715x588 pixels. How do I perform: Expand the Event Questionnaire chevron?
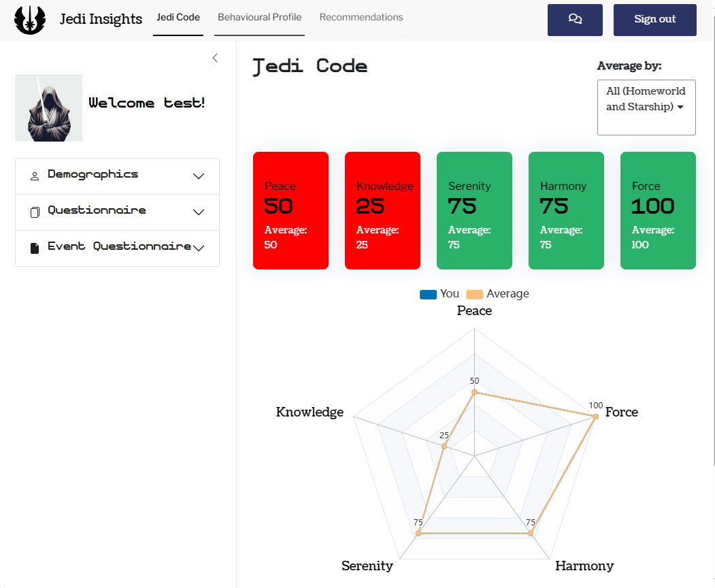(x=199, y=248)
